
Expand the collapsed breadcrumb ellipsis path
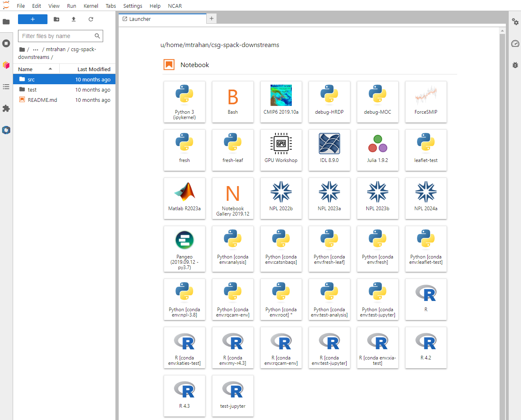click(36, 49)
